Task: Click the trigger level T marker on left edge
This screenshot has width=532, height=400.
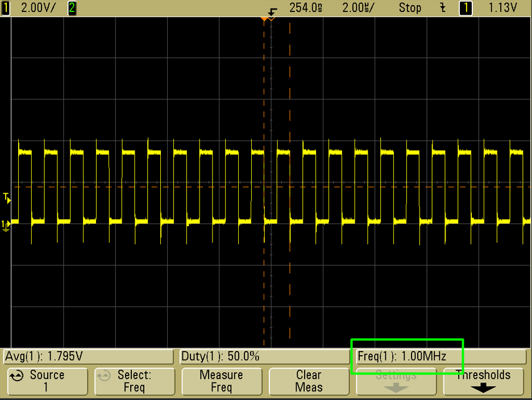Action: (6, 198)
